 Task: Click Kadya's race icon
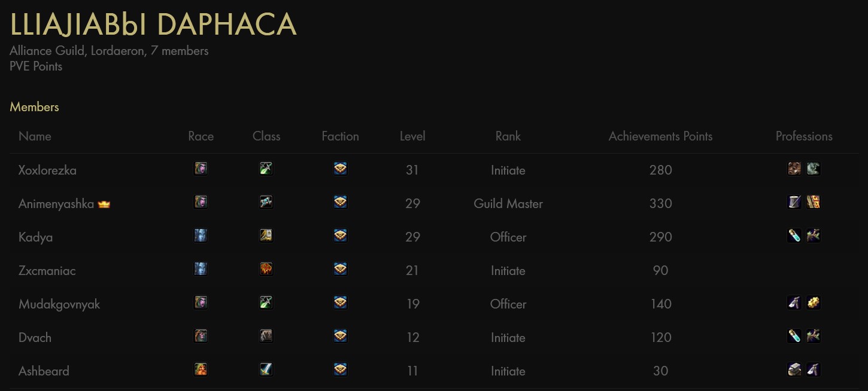pyautogui.click(x=201, y=236)
